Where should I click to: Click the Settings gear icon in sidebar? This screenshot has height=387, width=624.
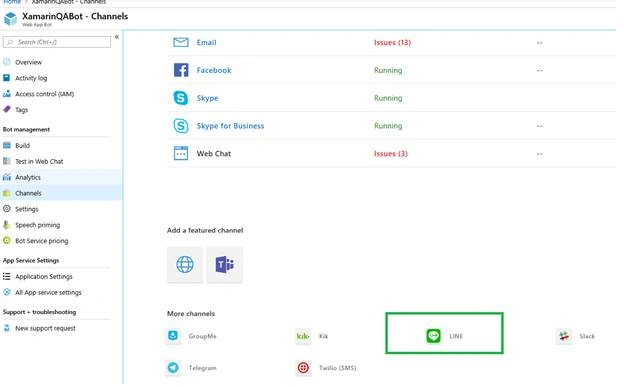(x=7, y=209)
